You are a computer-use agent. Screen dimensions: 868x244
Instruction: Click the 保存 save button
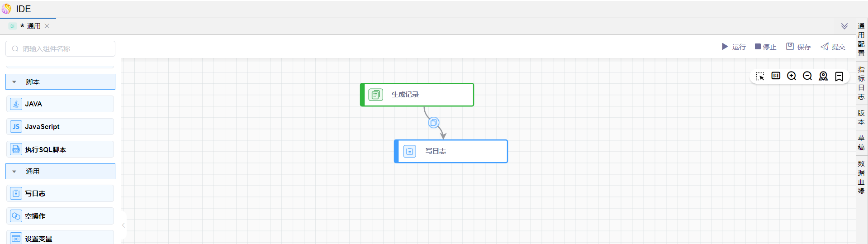[798, 47]
